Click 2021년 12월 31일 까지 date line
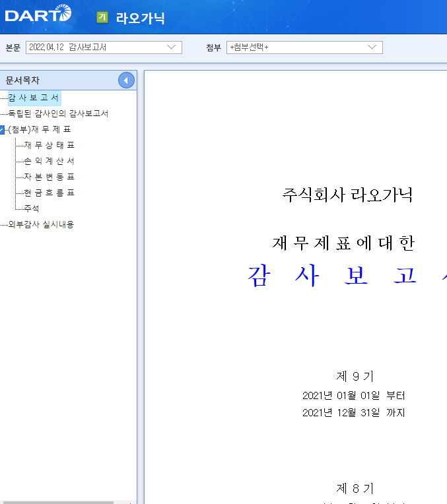The image size is (447, 504). click(354, 412)
